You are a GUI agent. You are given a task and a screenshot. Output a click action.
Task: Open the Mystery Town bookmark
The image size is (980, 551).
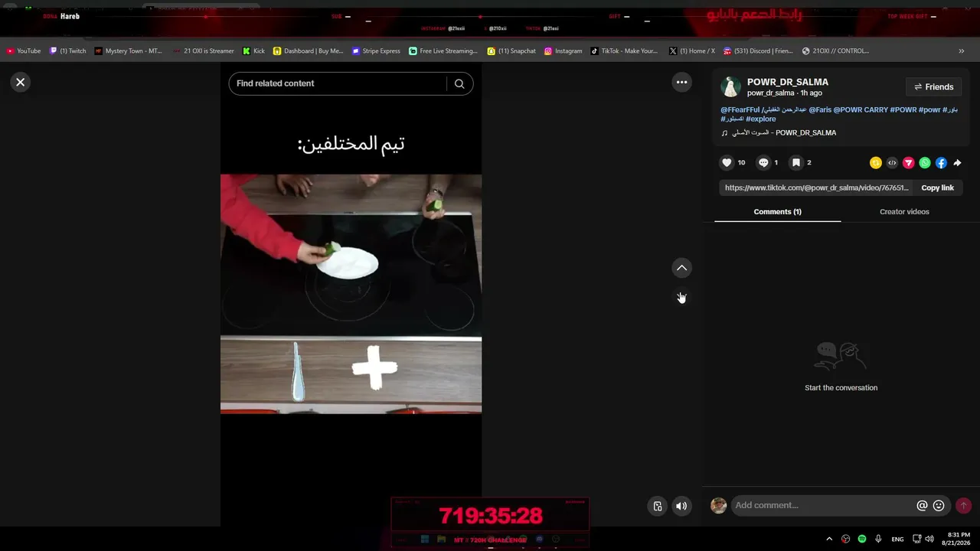(x=128, y=51)
